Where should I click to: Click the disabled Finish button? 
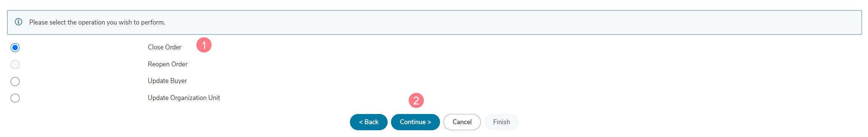coord(501,122)
